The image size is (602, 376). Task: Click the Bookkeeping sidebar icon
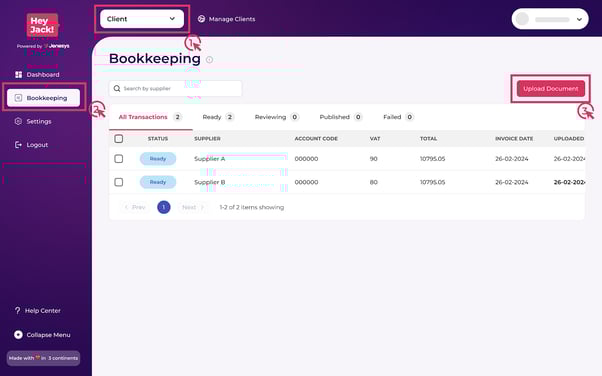(18, 98)
